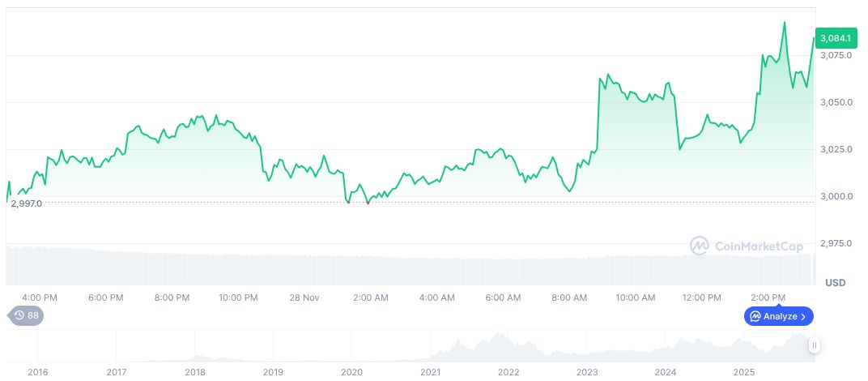The image size is (868, 381).
Task: Click the 2,975.0 price axis label
Action: [834, 243]
